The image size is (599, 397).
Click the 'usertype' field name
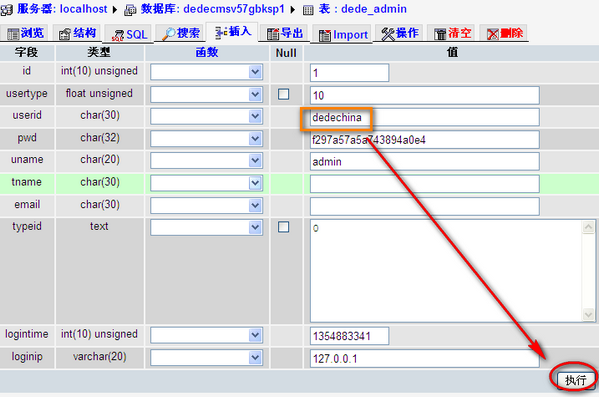tap(27, 93)
